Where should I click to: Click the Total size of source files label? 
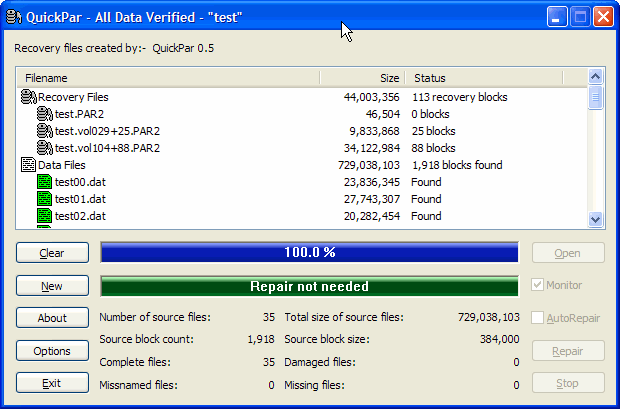coord(344,317)
